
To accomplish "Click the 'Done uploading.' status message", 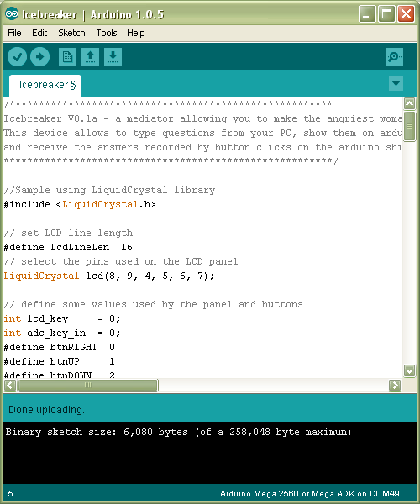I will (x=46, y=410).
